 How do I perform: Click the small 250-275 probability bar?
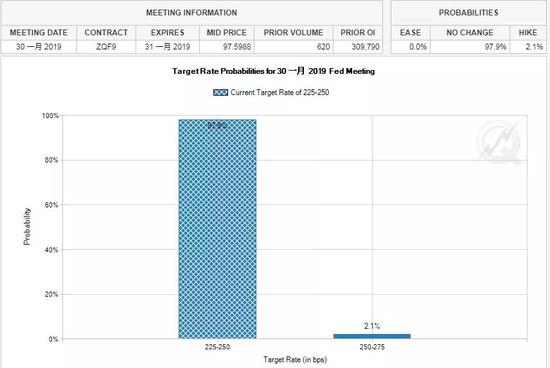(x=372, y=336)
